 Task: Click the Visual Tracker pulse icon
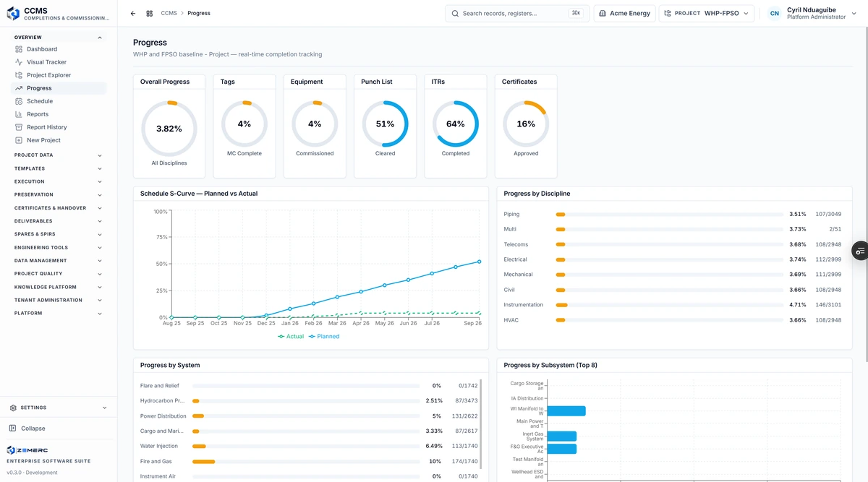tap(19, 62)
